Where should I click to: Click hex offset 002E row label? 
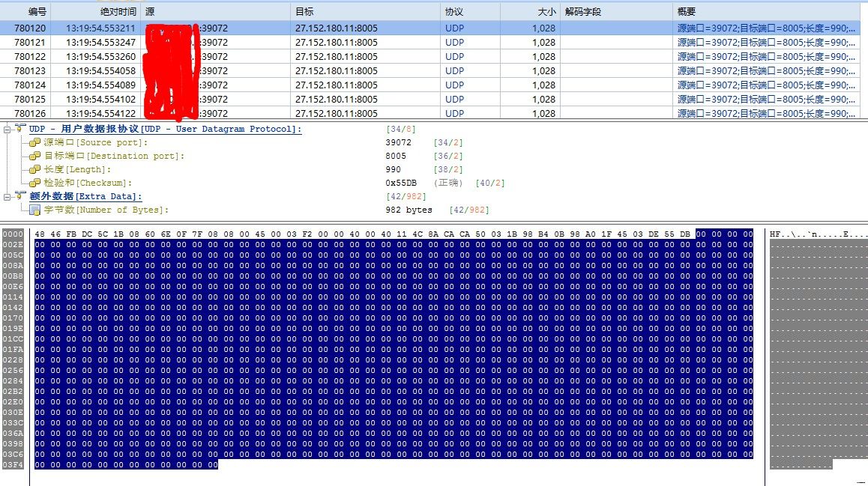13,244
